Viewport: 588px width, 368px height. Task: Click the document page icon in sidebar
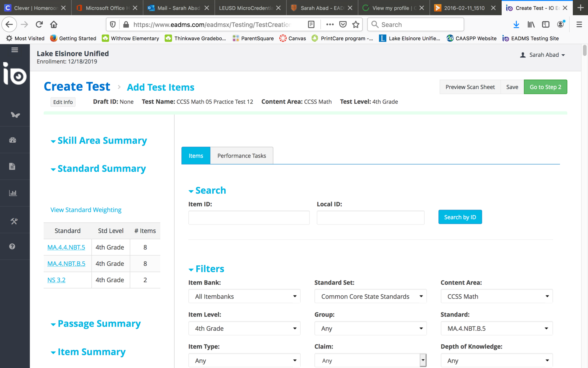(x=12, y=166)
